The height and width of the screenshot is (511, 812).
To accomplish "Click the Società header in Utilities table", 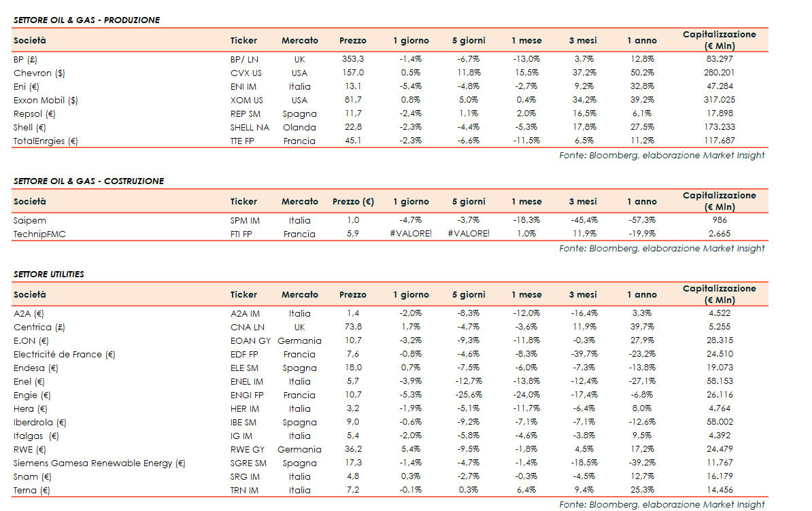I will pos(30,294).
